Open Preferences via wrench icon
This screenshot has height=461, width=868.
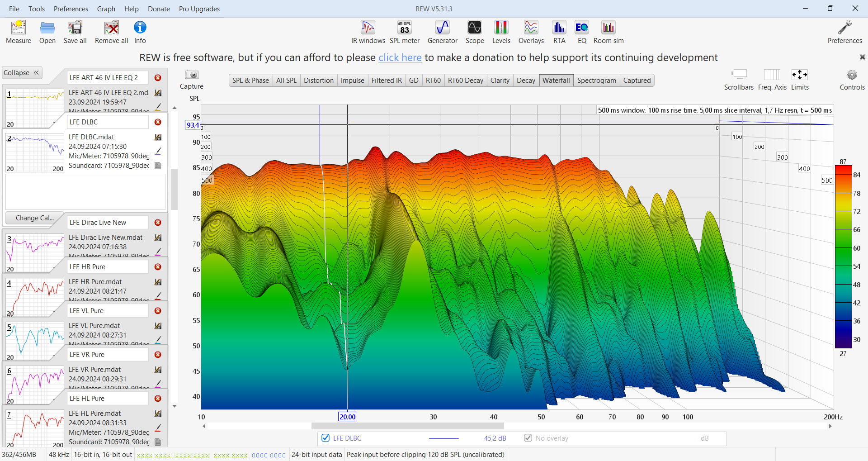pyautogui.click(x=844, y=32)
